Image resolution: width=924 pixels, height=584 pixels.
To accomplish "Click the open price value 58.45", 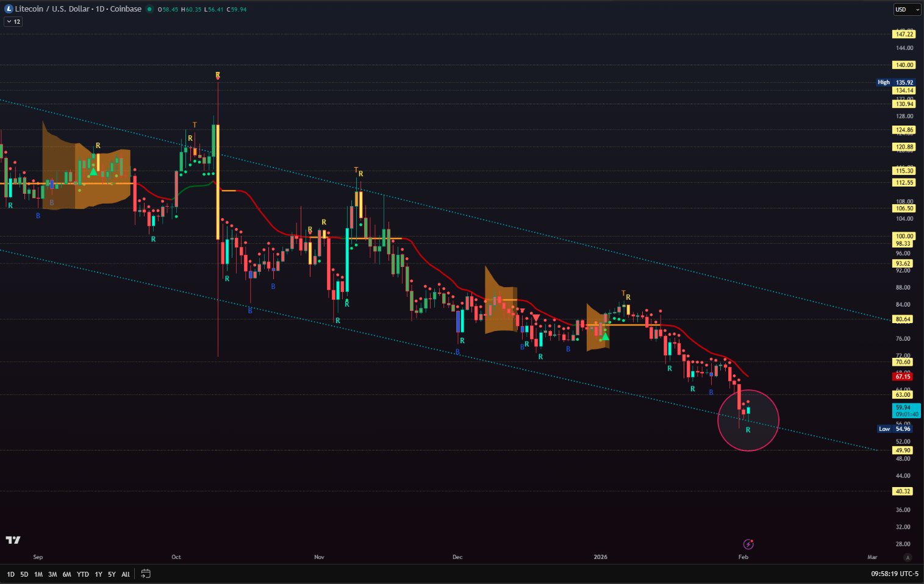I will pos(170,10).
